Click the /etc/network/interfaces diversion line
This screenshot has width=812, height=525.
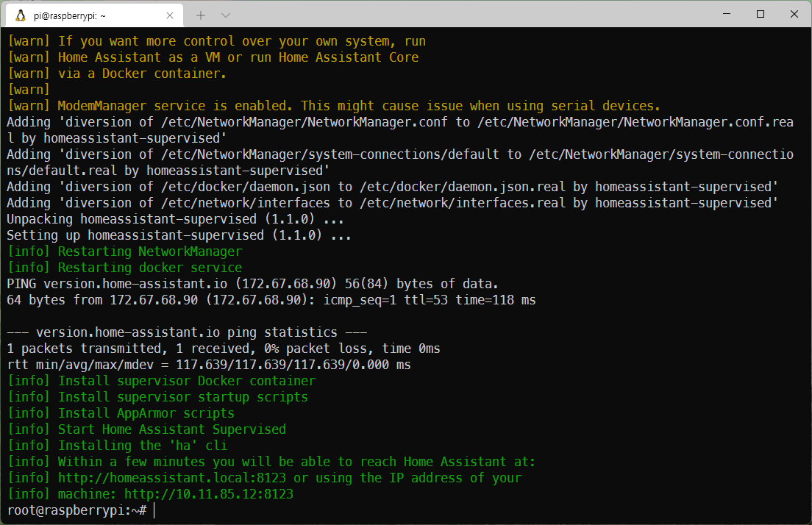tap(393, 203)
